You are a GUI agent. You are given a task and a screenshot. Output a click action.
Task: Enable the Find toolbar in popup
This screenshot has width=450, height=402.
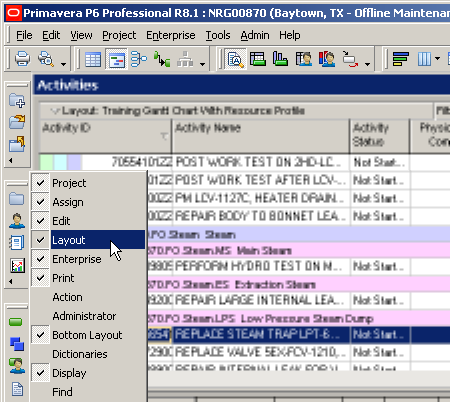[88, 392]
